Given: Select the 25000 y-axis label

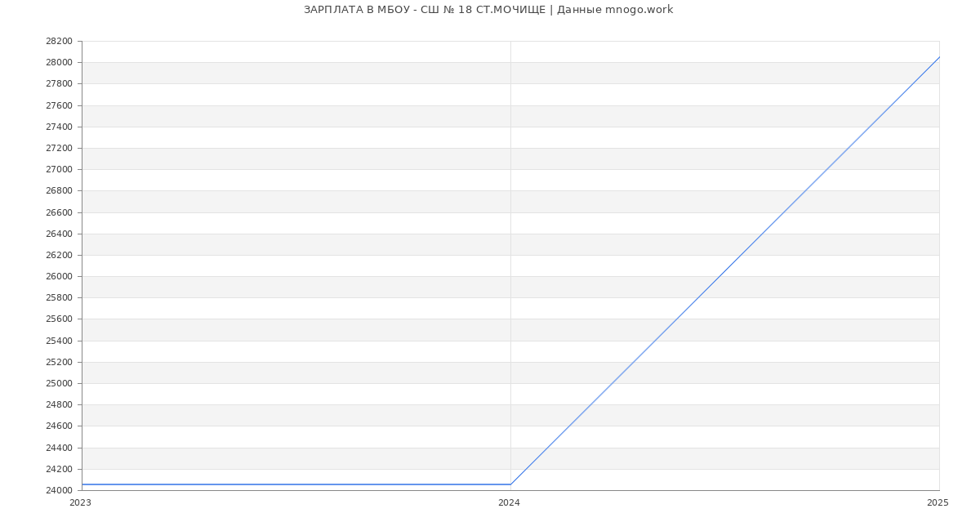Looking at the screenshot, I should [x=59, y=384].
